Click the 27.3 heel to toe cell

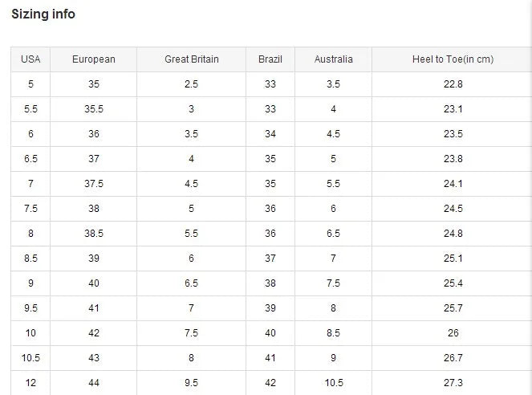(453, 383)
